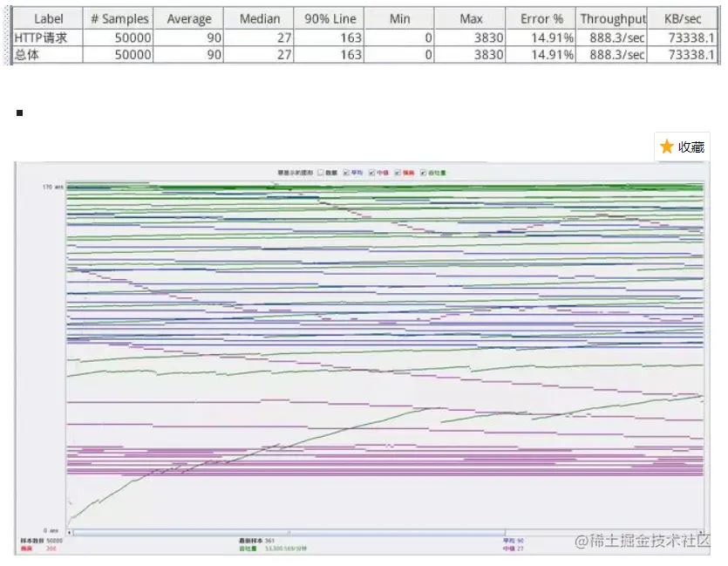The width and height of the screenshot is (728, 566).
Task: Click average 90 in HTTP请求 row
Action: [x=214, y=38]
